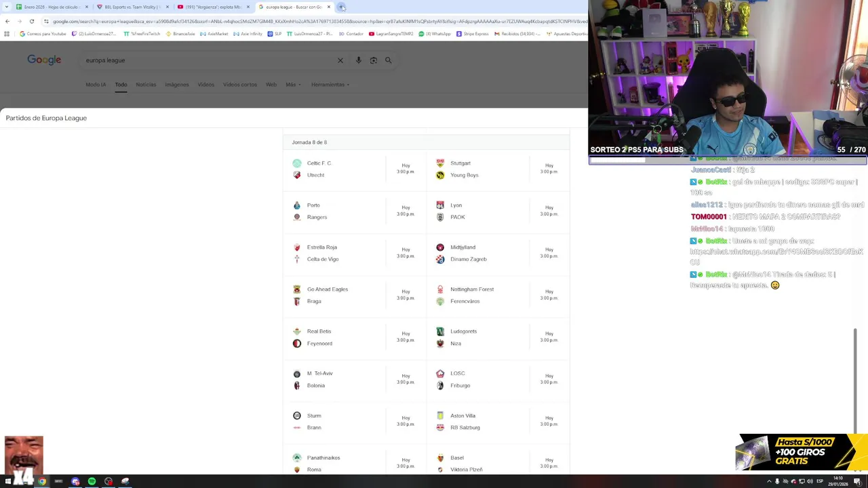Click the Lyon team crest
Image resolution: width=868 pixels, height=488 pixels.
pos(440,205)
